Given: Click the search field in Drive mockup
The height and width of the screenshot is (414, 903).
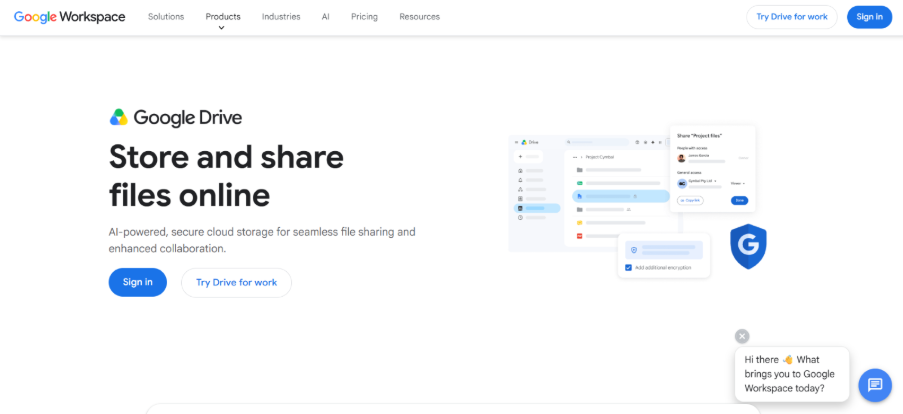Looking at the screenshot, I should click(597, 142).
